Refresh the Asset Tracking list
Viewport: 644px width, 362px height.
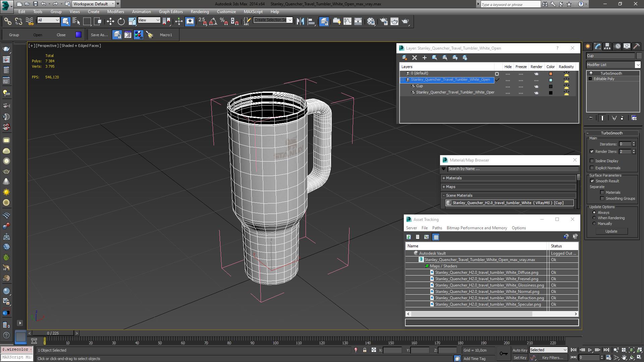point(409,237)
